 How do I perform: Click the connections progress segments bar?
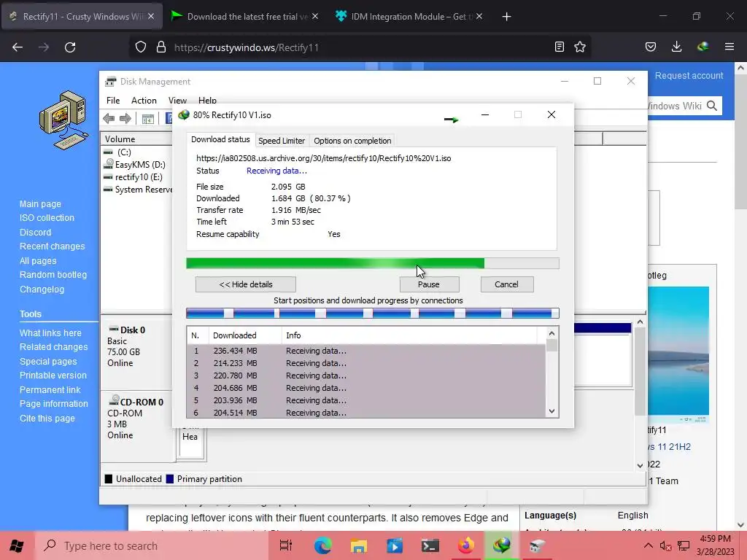point(373,313)
